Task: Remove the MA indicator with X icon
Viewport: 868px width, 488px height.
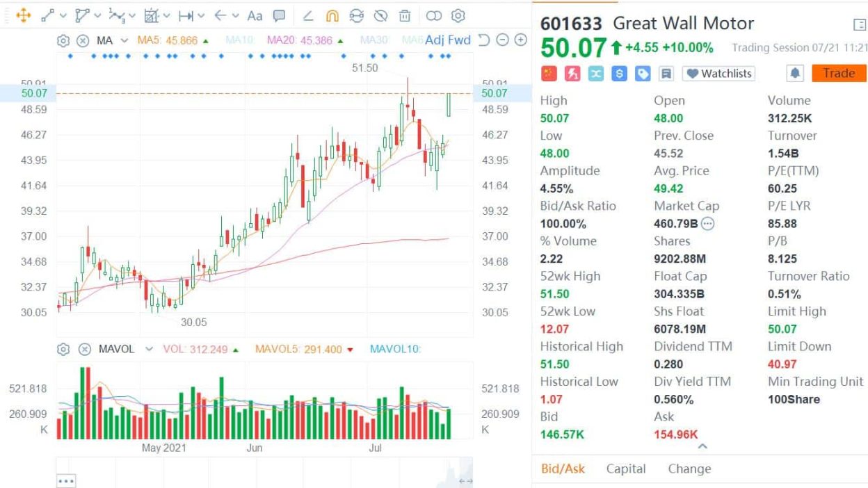Action: [x=83, y=40]
